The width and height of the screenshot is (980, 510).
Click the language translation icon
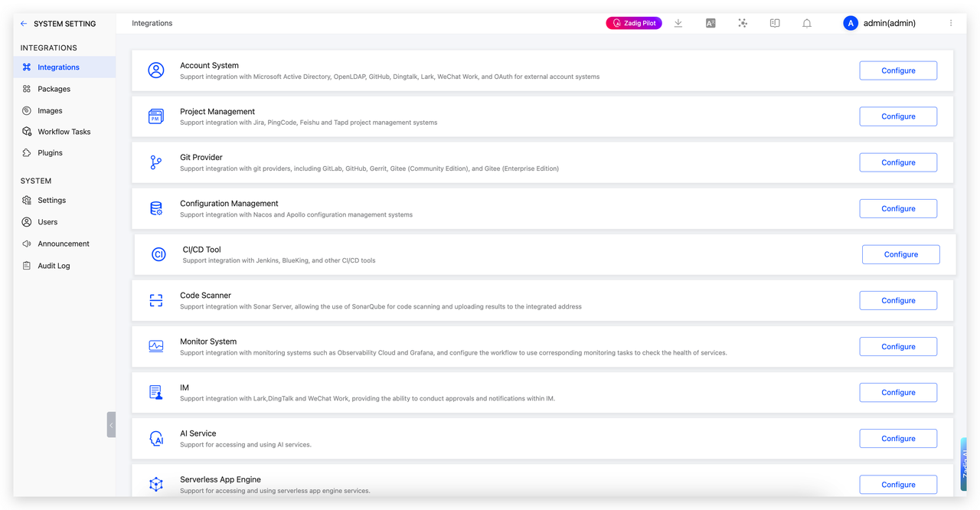click(x=710, y=23)
